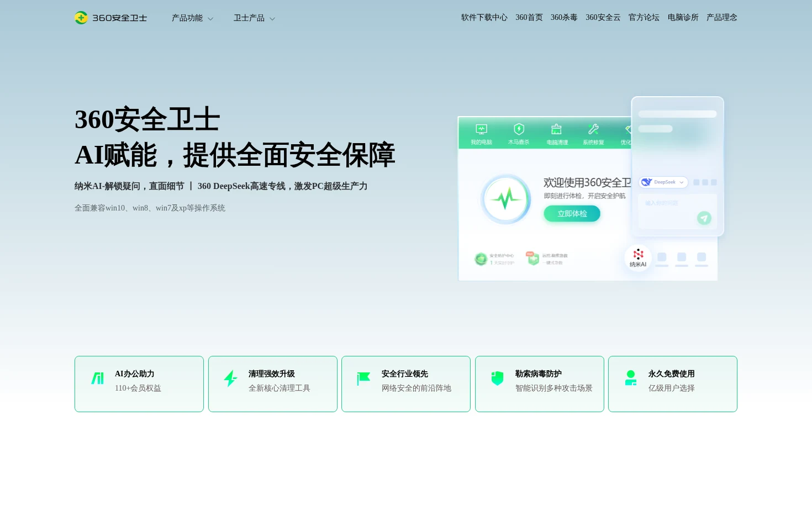Click the heartbeat health-check circle icon

(x=505, y=199)
